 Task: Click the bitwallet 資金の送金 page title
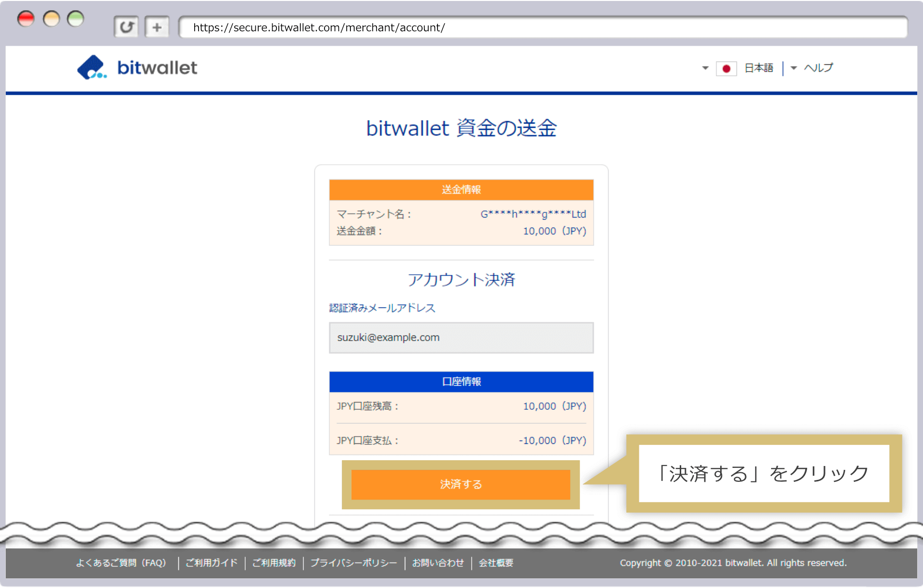point(461,128)
